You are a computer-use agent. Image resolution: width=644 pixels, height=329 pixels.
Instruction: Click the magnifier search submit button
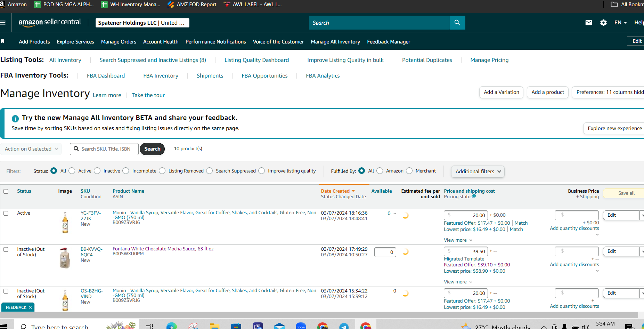(457, 23)
